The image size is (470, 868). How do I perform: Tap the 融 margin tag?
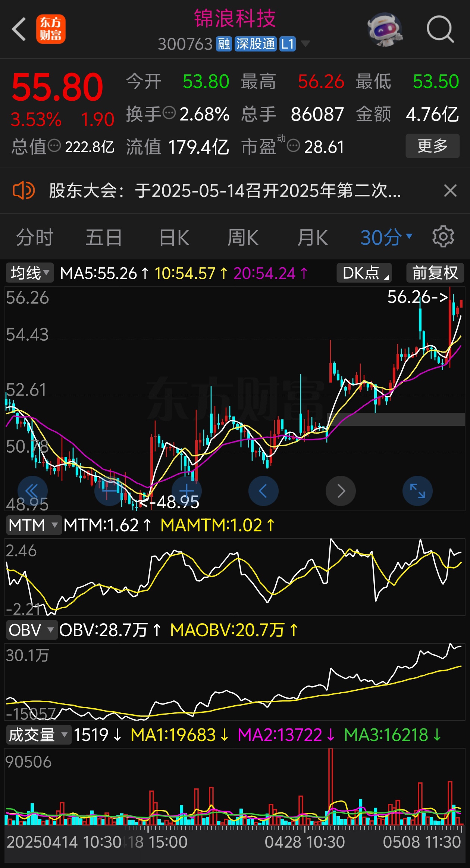(224, 44)
